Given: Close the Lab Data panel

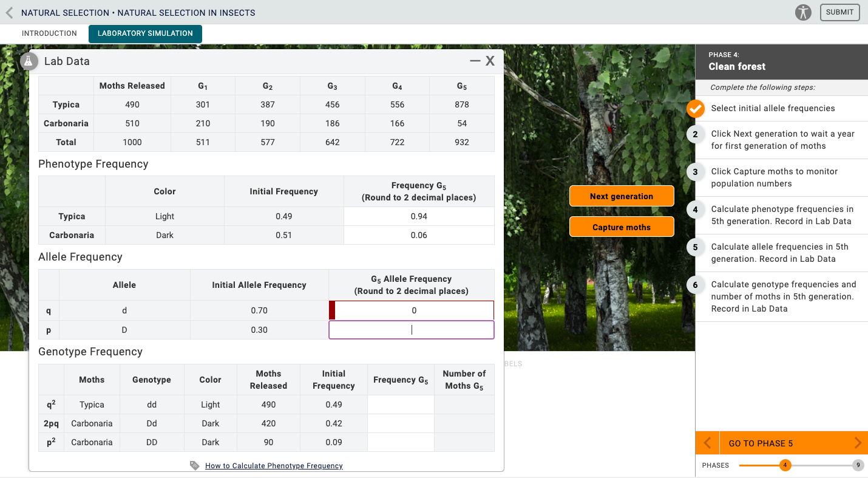Looking at the screenshot, I should pos(490,61).
